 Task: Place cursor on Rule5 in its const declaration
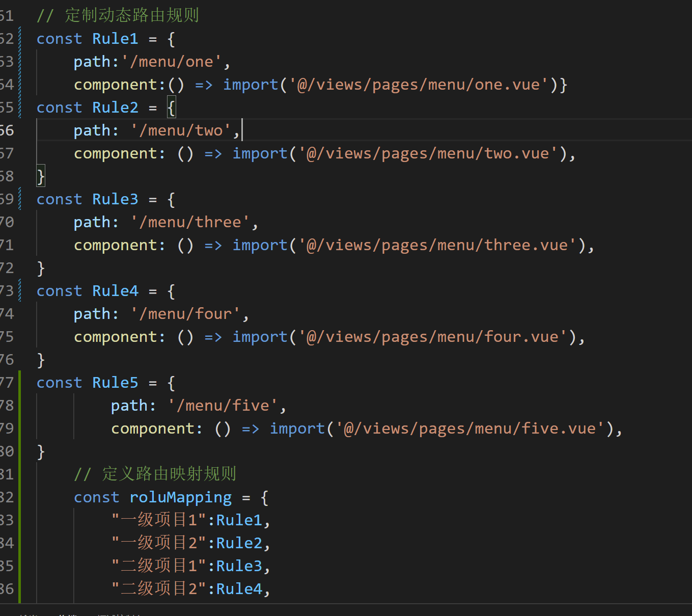point(115,383)
